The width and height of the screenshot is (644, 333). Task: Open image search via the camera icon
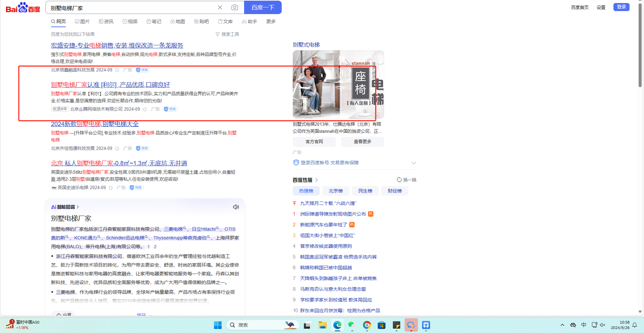(235, 7)
